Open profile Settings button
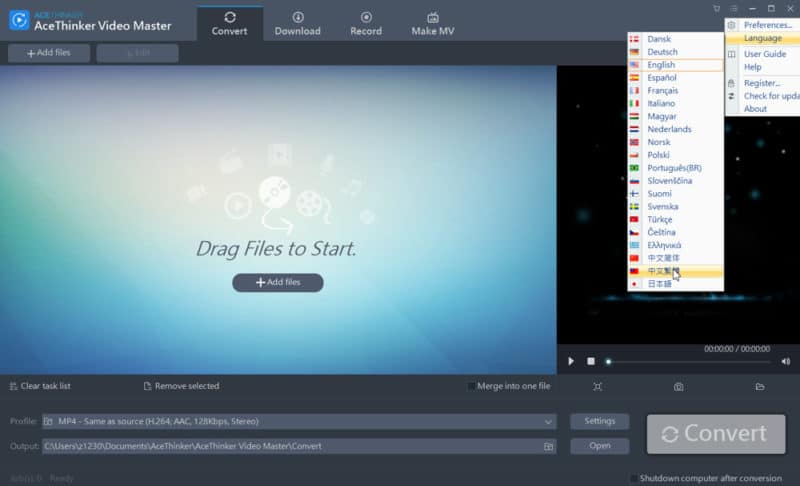 [x=599, y=421]
